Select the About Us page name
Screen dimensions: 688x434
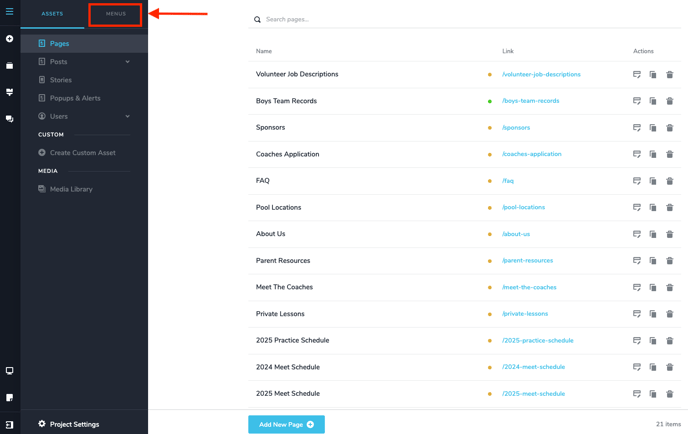(270, 234)
